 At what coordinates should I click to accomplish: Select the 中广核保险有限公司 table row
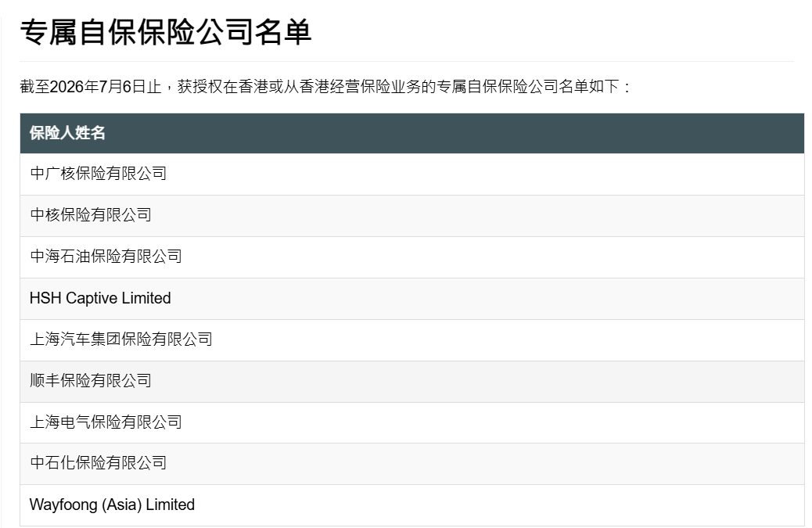pyautogui.click(x=411, y=174)
